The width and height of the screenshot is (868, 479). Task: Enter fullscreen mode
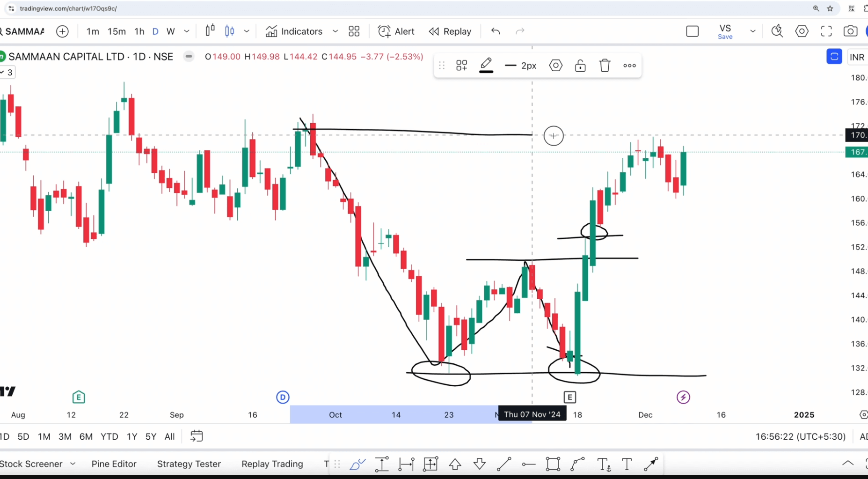click(x=826, y=31)
